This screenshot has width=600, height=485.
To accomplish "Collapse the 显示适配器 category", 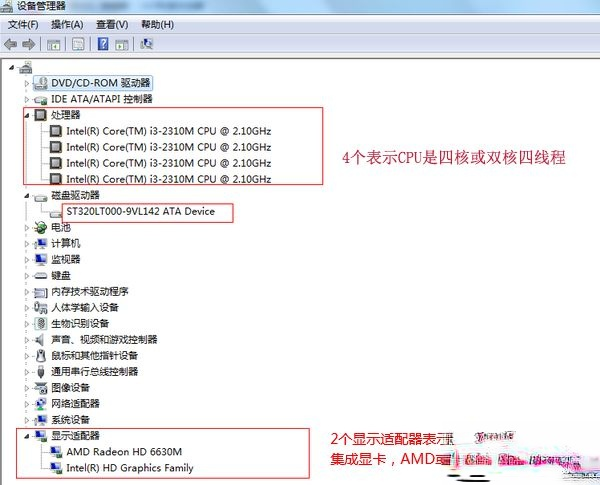I will coord(27,436).
